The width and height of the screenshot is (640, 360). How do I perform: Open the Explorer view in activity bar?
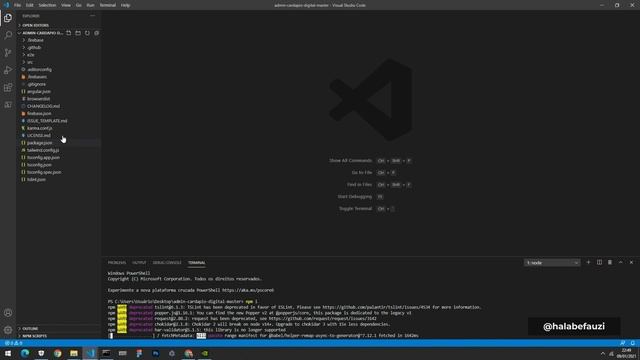click(8, 18)
